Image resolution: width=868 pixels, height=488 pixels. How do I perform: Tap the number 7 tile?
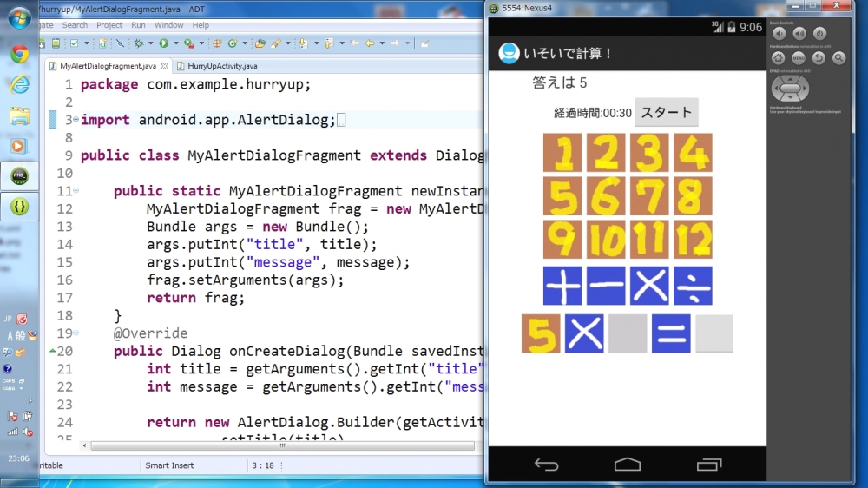[649, 195]
